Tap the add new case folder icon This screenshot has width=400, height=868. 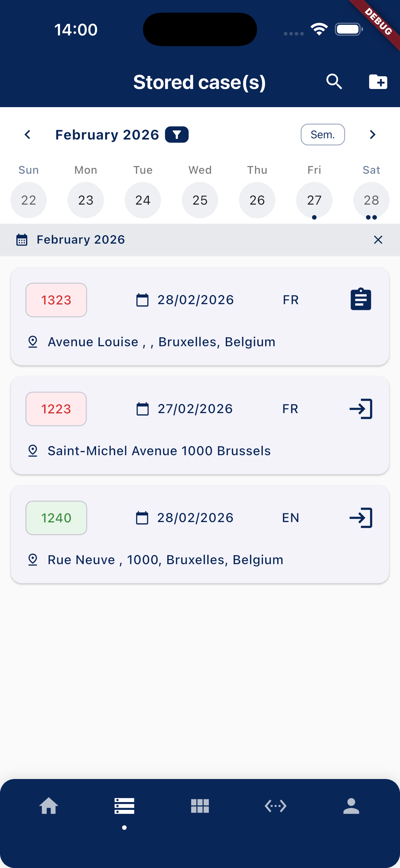coord(378,82)
